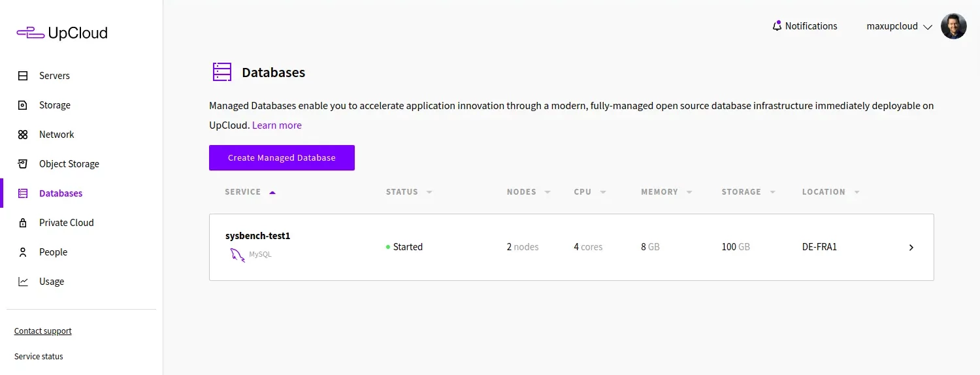980x375 pixels.
Task: Select Private Cloud in sidebar
Action: pos(67,223)
